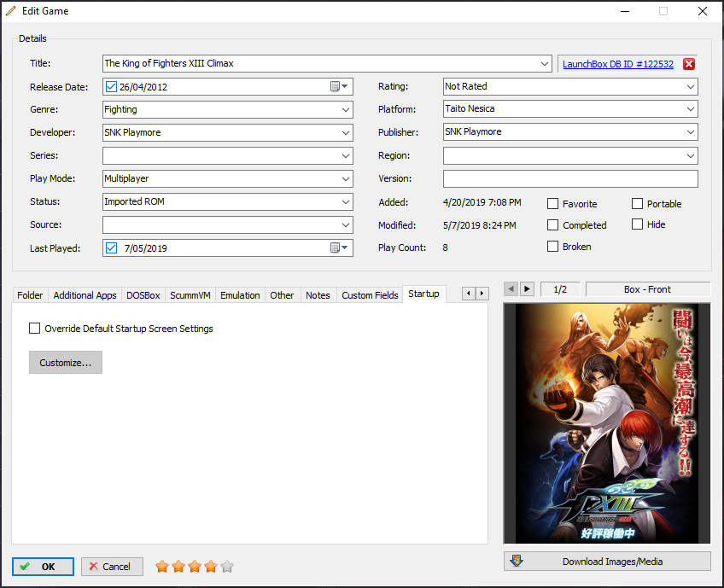Open the Publisher dropdown
Image resolution: width=724 pixels, height=588 pixels.
click(691, 132)
